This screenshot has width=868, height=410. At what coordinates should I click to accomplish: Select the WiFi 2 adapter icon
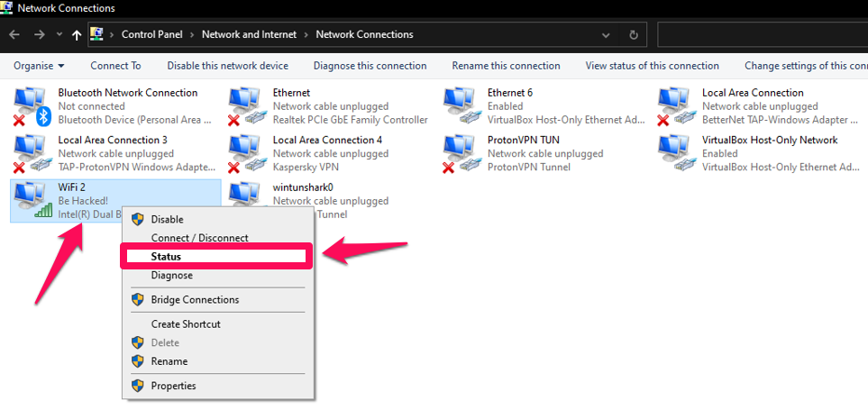coord(32,201)
